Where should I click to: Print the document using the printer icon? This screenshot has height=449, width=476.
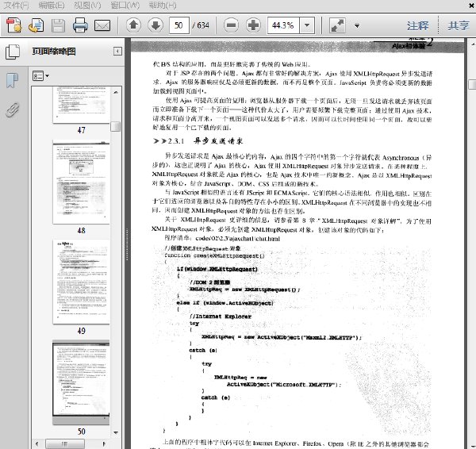(x=80, y=25)
